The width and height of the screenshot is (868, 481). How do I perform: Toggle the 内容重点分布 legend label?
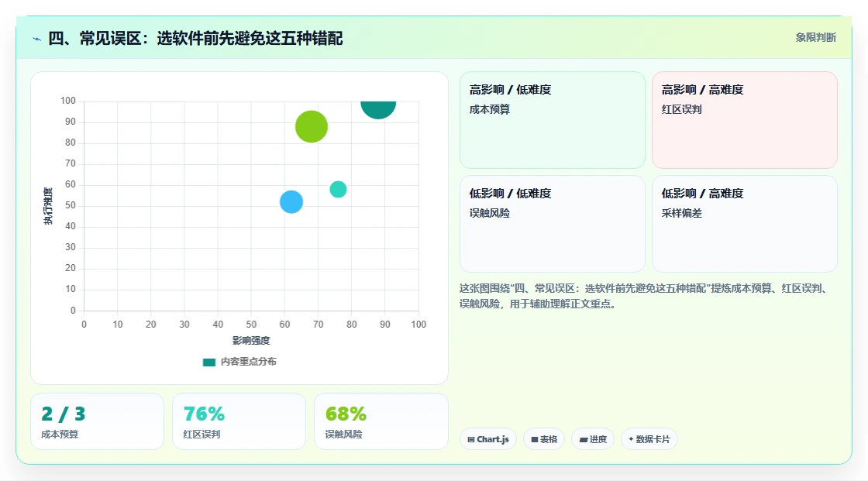tap(248, 362)
